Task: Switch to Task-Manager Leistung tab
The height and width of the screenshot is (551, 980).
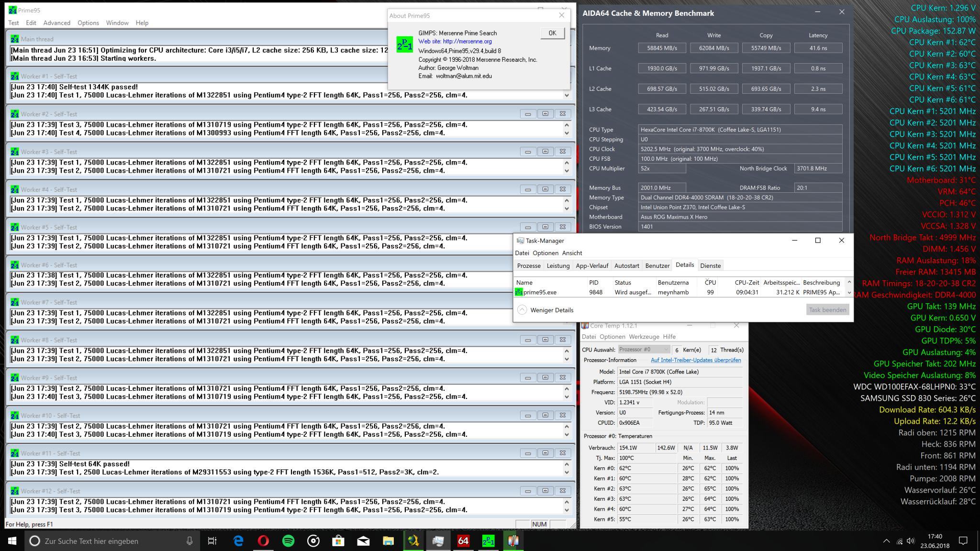Action: point(558,265)
